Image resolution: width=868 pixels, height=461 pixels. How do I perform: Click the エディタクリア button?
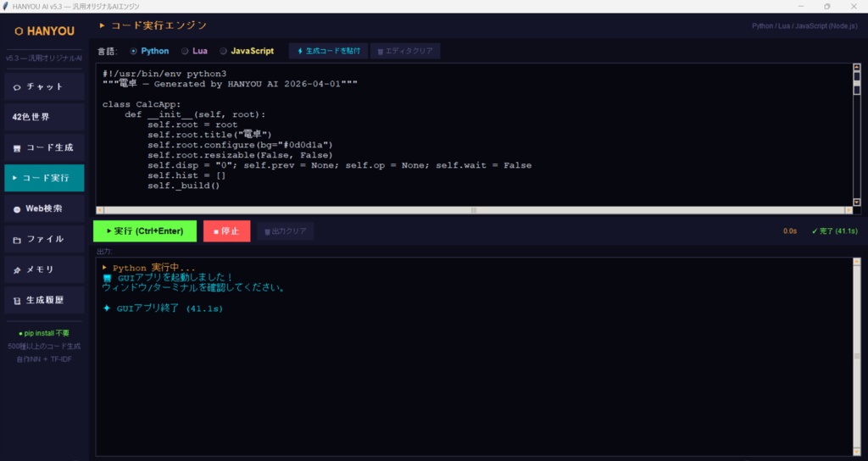tap(405, 51)
